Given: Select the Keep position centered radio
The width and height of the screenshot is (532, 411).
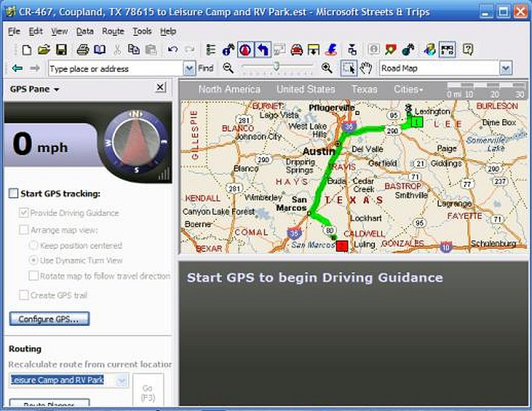Looking at the screenshot, I should 34,245.
